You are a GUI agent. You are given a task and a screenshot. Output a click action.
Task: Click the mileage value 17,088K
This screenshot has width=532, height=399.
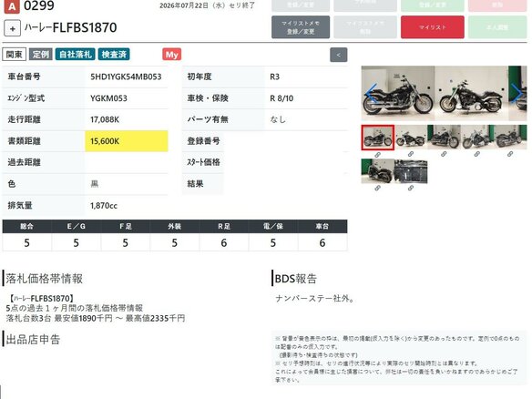pos(105,119)
